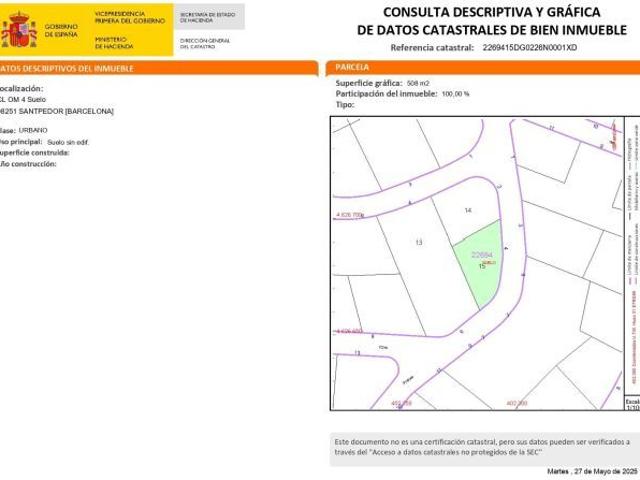Click the Vicepresidencia Primera del Gobierno label

(x=130, y=17)
